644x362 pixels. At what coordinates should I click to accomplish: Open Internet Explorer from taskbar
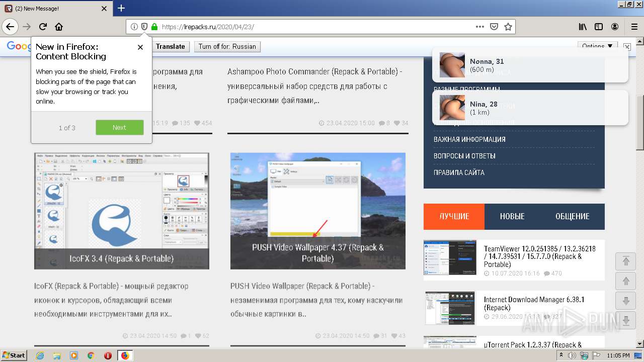click(40, 355)
